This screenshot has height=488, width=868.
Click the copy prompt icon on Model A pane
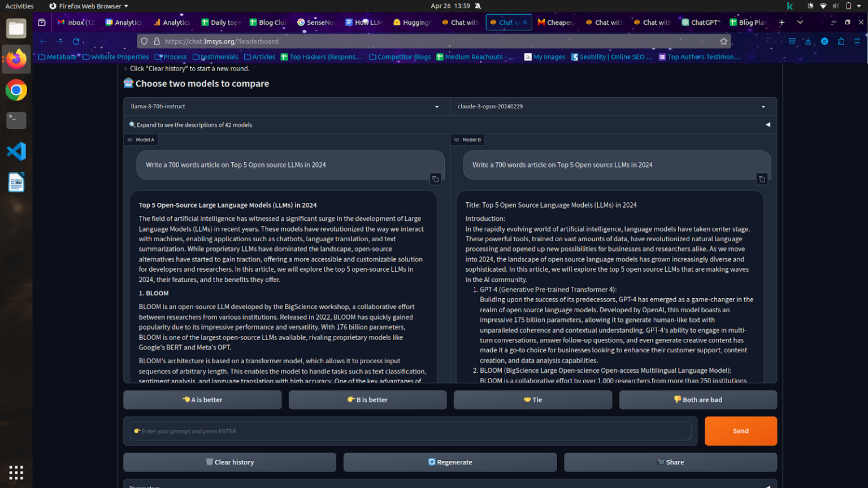[x=435, y=179]
